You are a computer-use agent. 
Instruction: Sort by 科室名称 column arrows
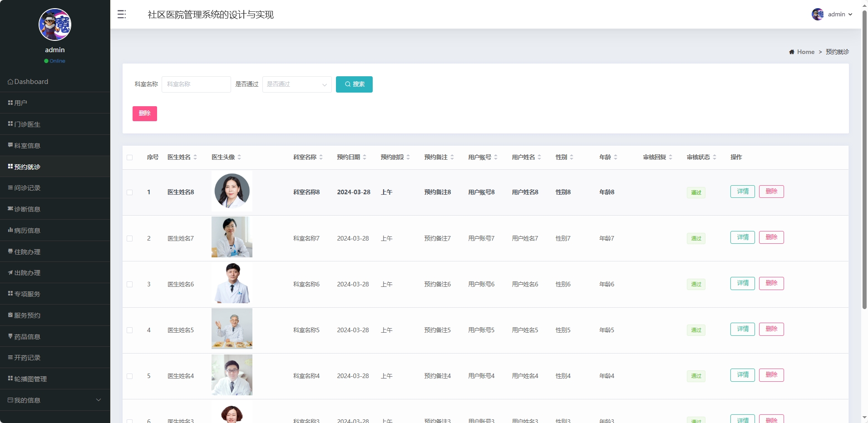[321, 157]
